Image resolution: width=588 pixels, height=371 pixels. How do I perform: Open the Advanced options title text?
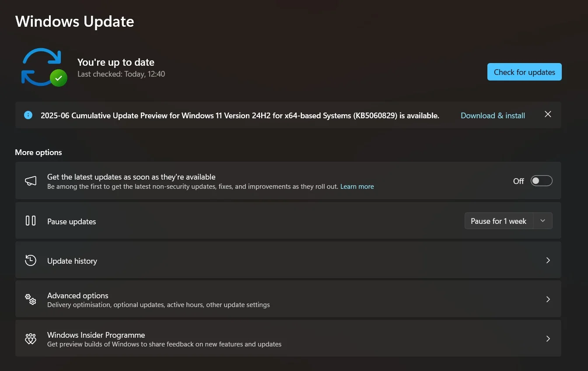click(78, 296)
